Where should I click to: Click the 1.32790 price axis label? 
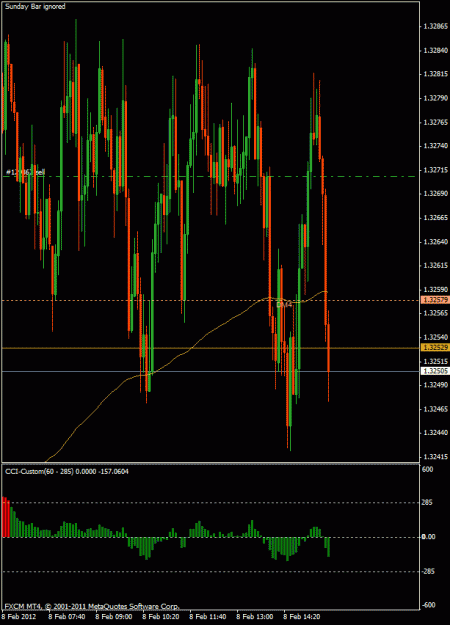tap(436, 98)
